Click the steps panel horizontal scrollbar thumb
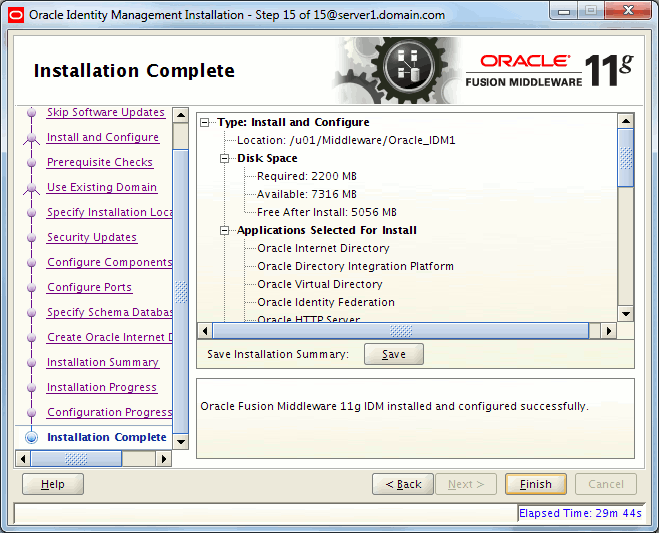659x533 pixels. [x=76, y=459]
